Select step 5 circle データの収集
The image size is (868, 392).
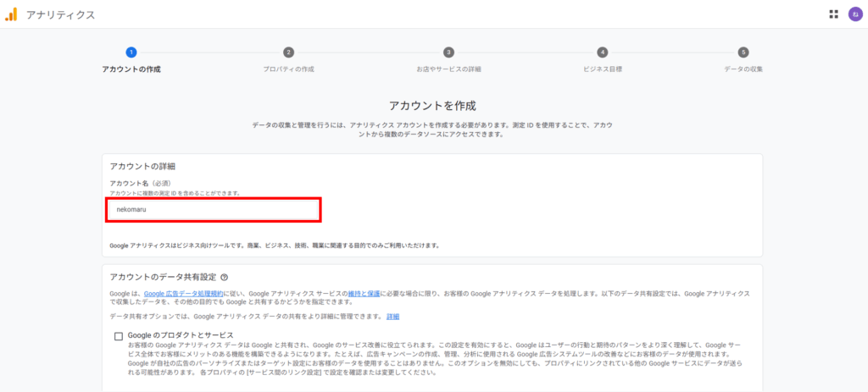(743, 52)
